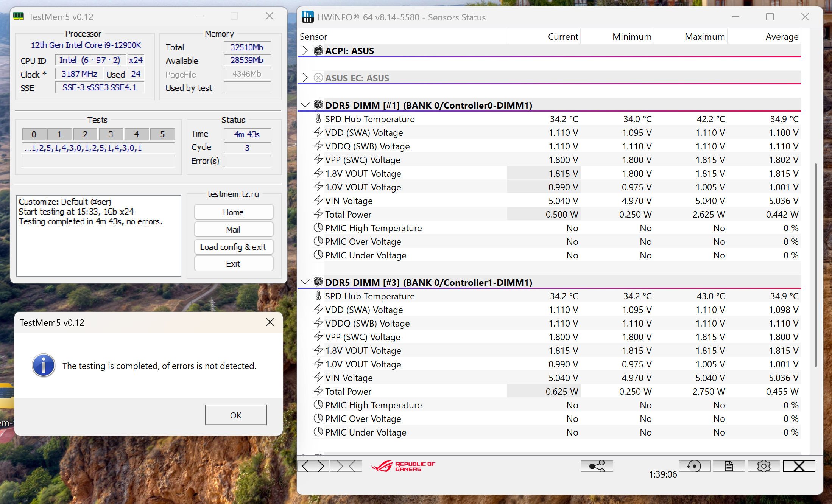Image resolution: width=832 pixels, height=504 pixels.
Task: Click the collapse-columns inward arrows button
Action: tap(346, 466)
